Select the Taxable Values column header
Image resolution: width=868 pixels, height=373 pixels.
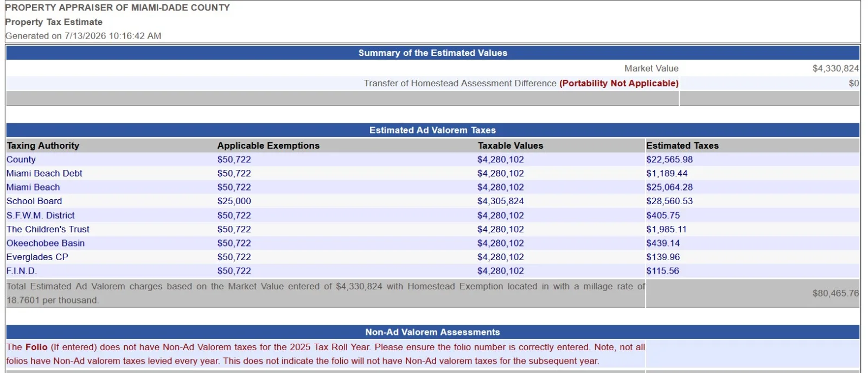[510, 146]
